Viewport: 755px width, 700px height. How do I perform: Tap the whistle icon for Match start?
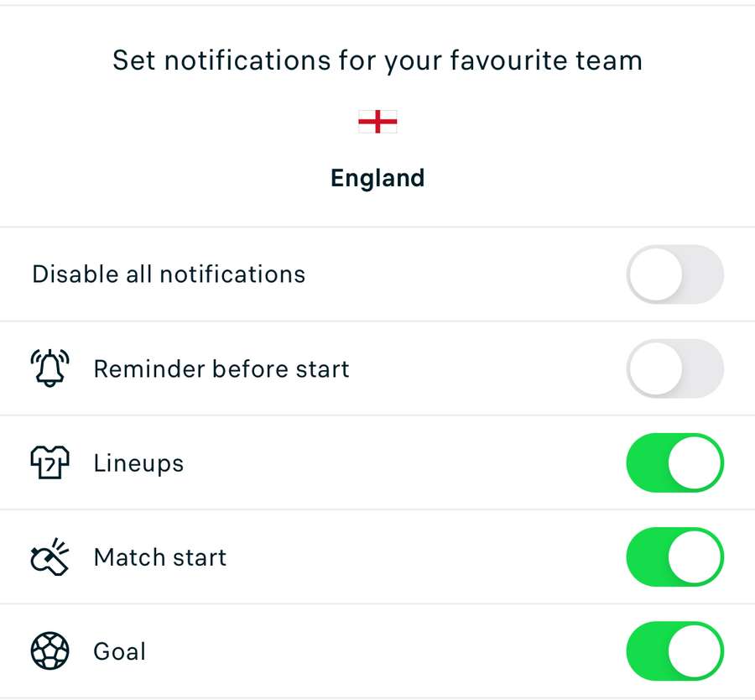(49, 557)
